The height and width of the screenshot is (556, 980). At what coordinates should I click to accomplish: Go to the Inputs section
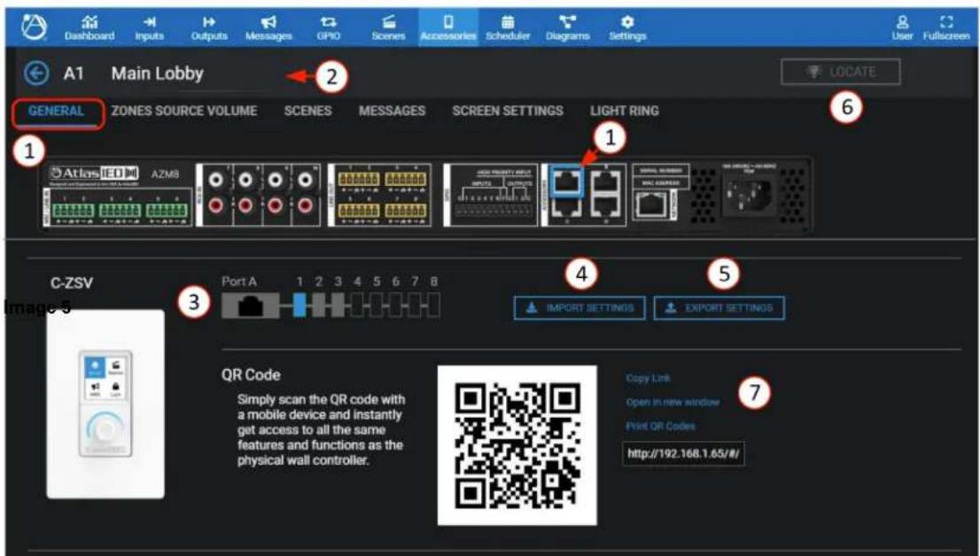point(149,28)
